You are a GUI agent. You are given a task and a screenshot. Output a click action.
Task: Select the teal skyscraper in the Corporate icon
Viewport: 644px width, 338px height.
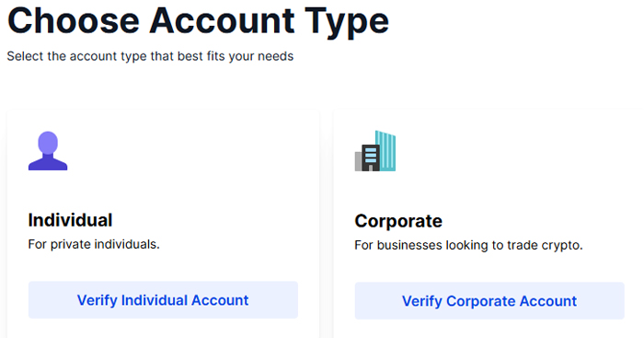click(385, 151)
